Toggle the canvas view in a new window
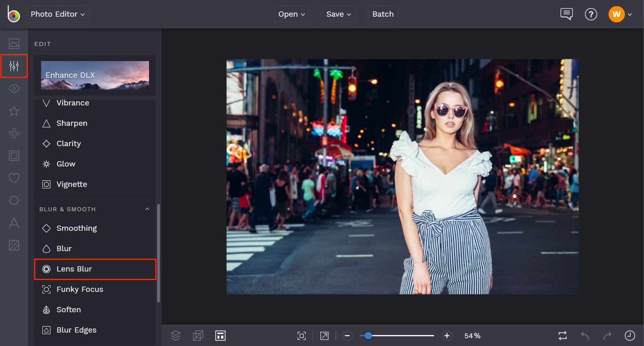The height and width of the screenshot is (346, 644). (324, 335)
